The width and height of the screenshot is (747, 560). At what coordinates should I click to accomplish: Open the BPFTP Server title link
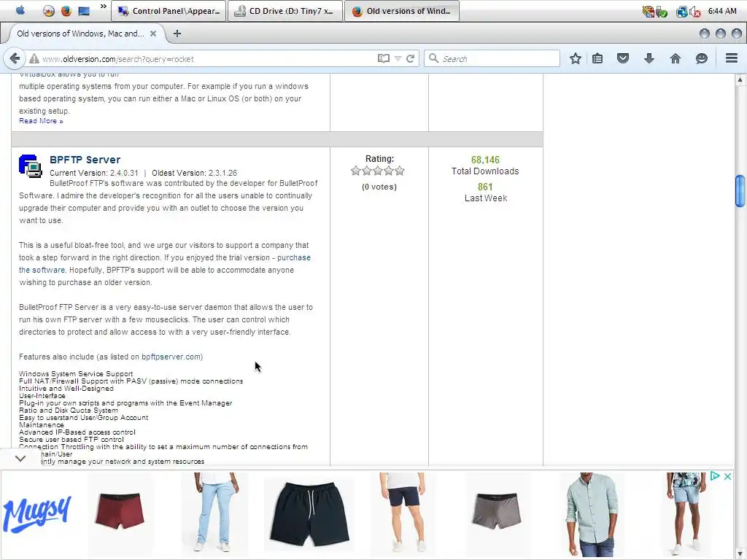click(85, 160)
